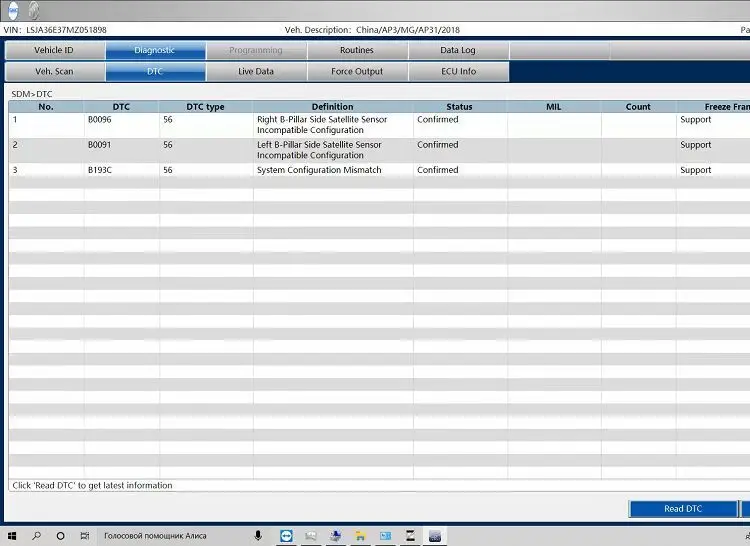Select DTC code B193C

[100, 170]
